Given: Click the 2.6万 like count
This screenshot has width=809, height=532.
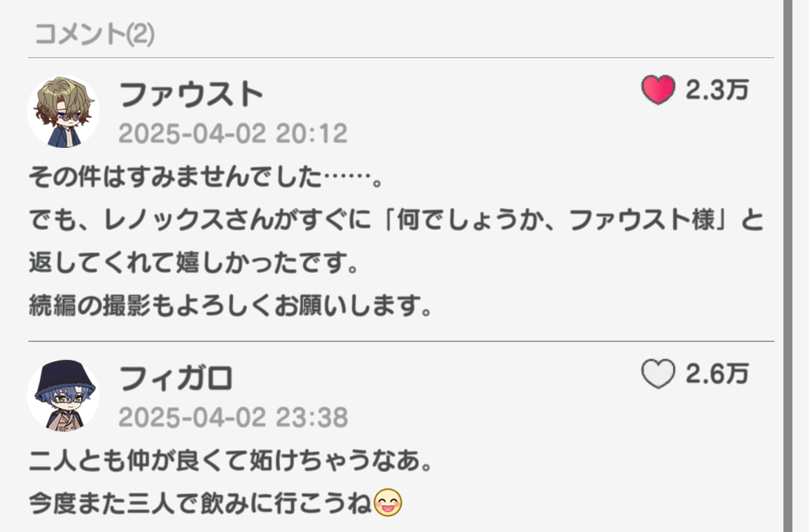Looking at the screenshot, I should (716, 374).
